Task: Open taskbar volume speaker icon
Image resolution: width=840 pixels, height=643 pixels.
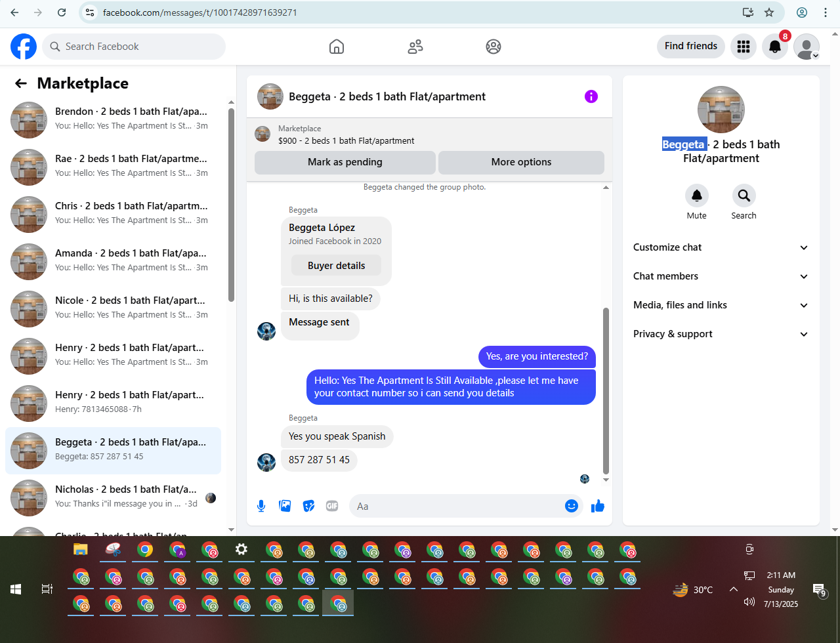Action: click(749, 602)
